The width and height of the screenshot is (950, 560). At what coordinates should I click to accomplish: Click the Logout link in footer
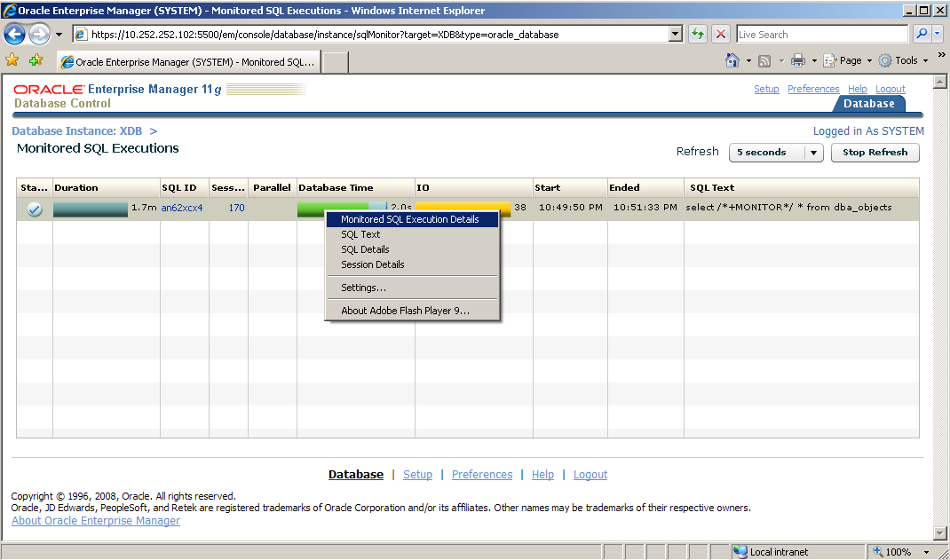(x=590, y=475)
